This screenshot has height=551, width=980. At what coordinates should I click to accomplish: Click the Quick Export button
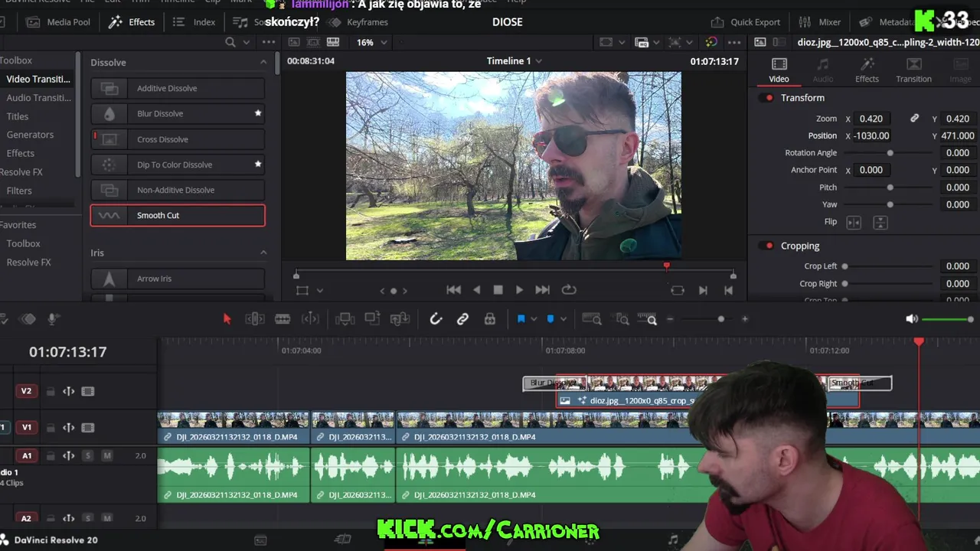[x=746, y=22]
